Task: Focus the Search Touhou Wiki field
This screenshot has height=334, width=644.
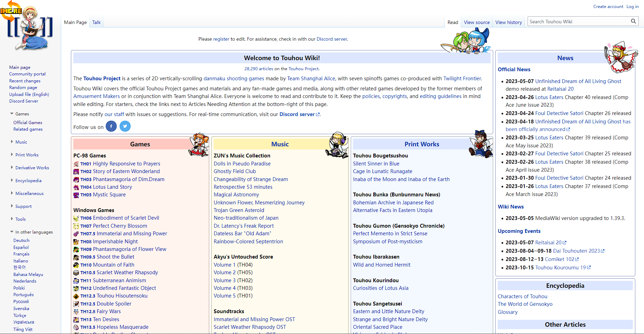Action: pyautogui.click(x=579, y=22)
